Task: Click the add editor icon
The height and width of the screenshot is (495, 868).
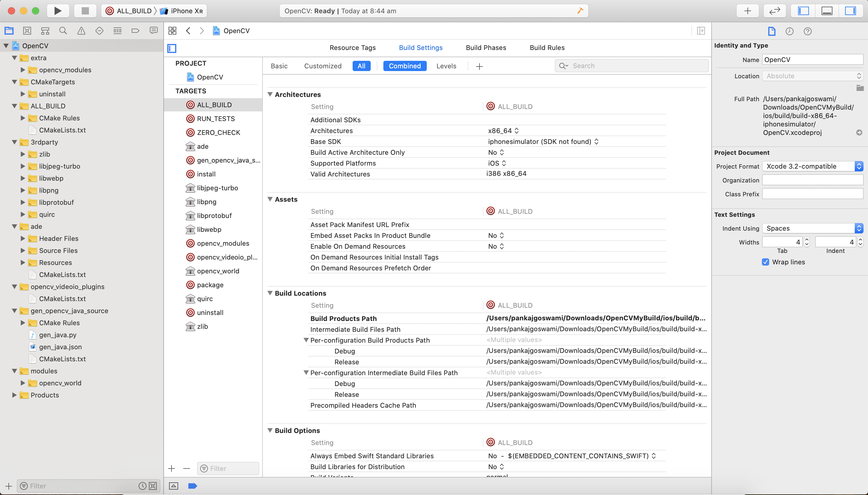Action: point(701,31)
